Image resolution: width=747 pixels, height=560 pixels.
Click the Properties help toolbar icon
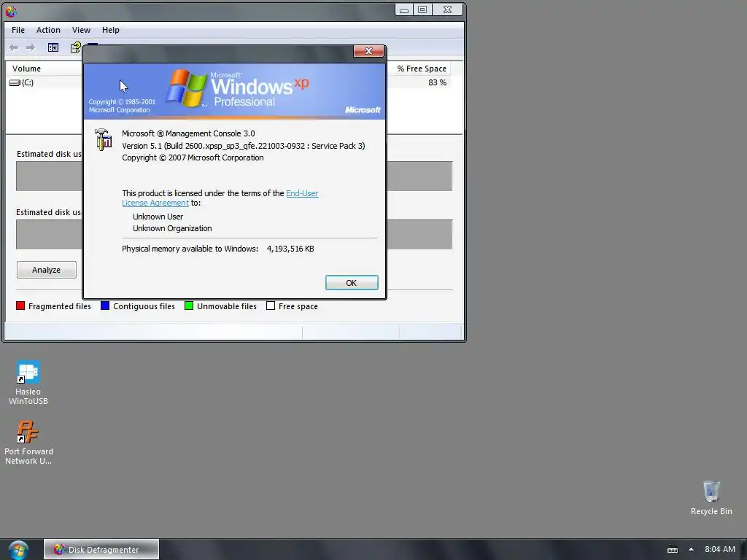[x=76, y=47]
